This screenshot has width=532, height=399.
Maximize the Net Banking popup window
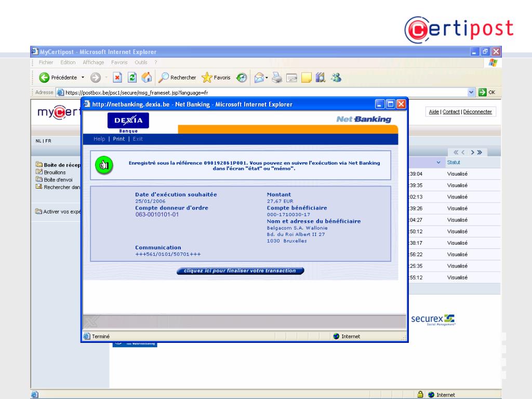391,104
